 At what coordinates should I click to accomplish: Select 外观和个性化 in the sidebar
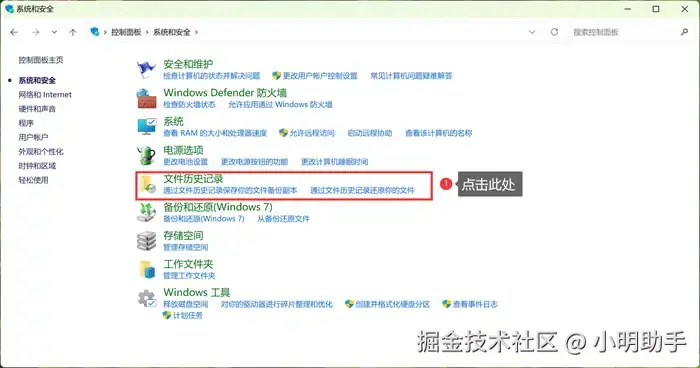click(x=41, y=152)
